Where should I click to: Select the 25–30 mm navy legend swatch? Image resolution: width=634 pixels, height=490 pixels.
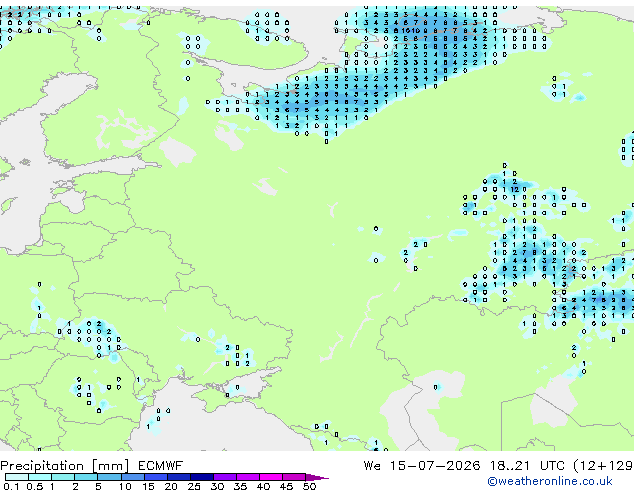click(x=201, y=477)
